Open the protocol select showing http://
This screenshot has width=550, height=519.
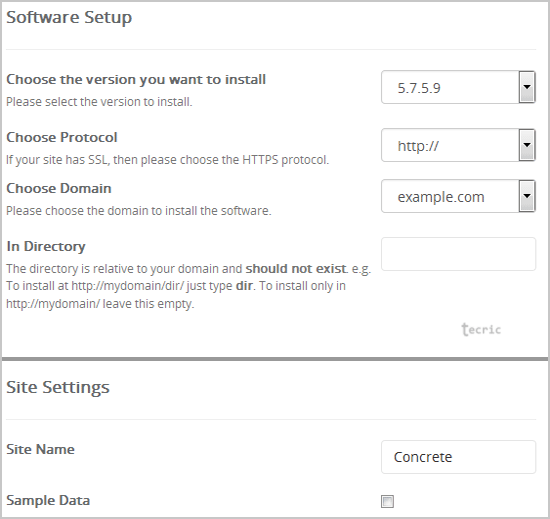[458, 145]
